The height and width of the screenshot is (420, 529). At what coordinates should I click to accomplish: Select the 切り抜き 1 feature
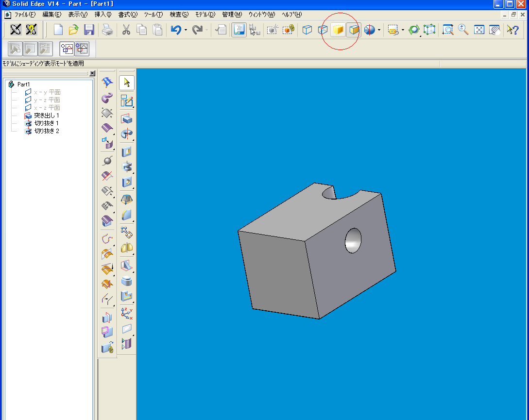(x=47, y=123)
